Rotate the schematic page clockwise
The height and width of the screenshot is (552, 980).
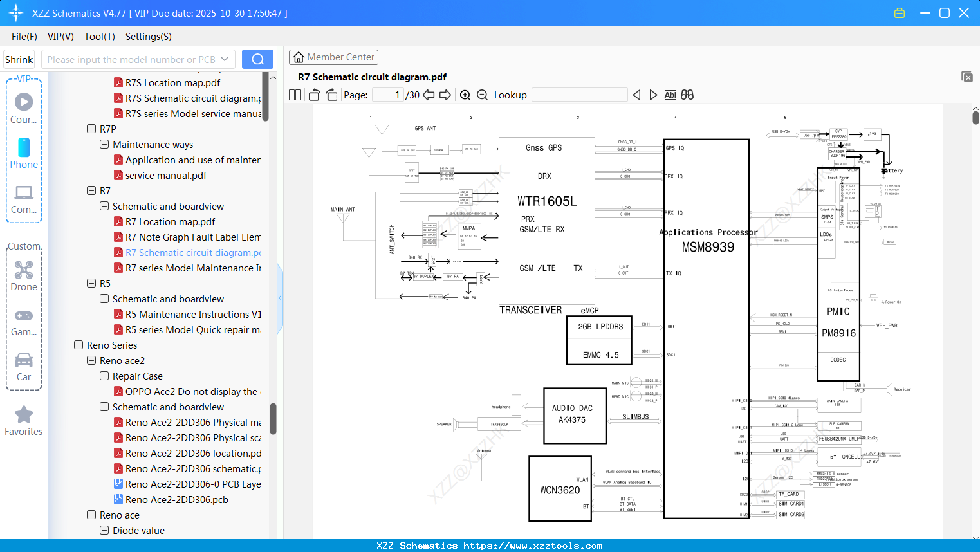331,95
